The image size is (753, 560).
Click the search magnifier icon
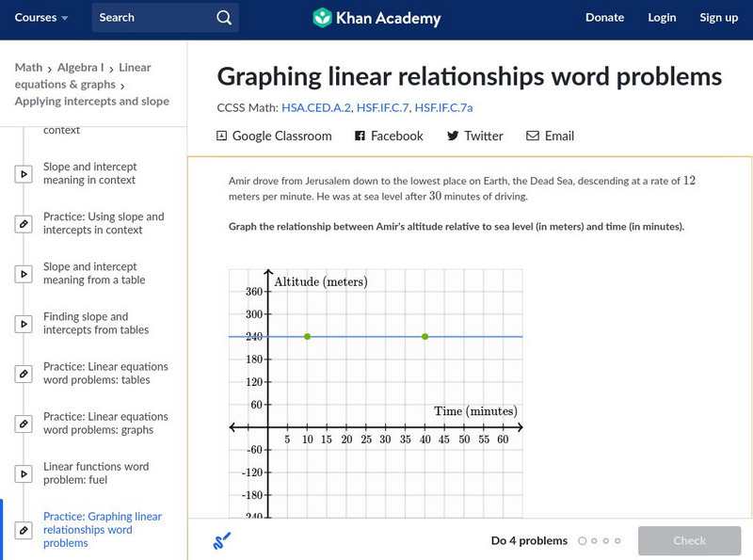click(223, 18)
